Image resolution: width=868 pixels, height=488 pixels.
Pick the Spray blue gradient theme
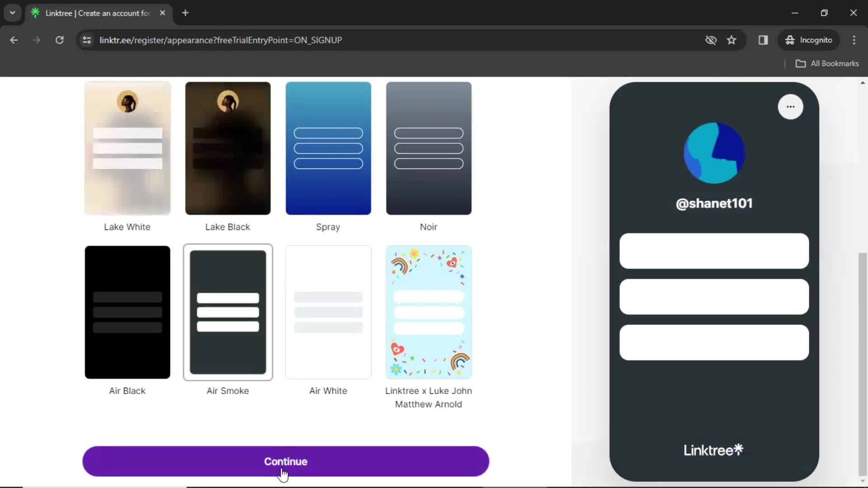pos(328,148)
